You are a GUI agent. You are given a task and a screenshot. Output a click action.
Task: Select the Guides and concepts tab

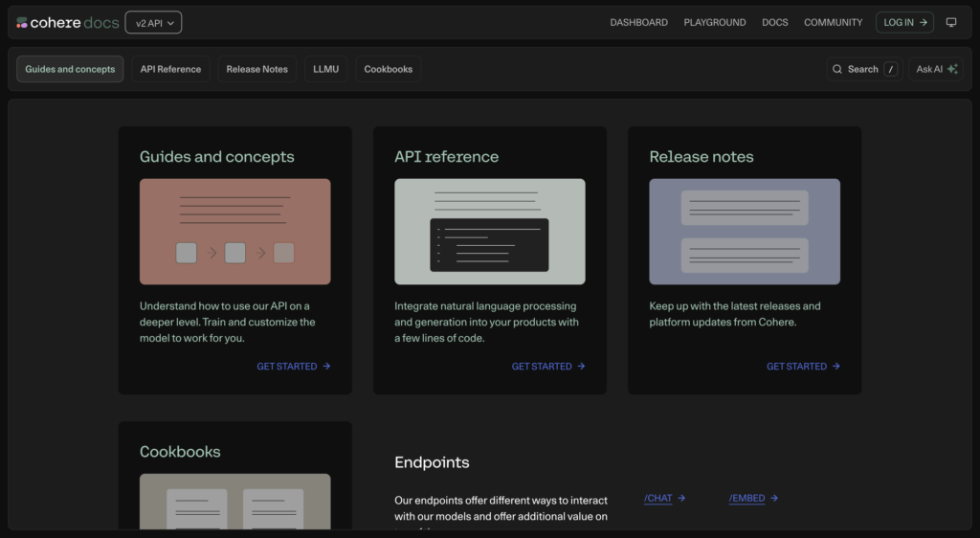point(70,69)
